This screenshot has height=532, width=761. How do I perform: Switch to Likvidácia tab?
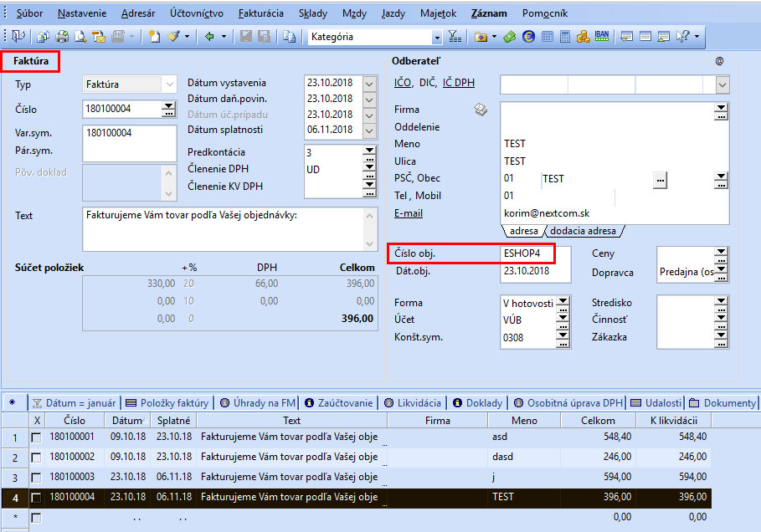pos(413,403)
